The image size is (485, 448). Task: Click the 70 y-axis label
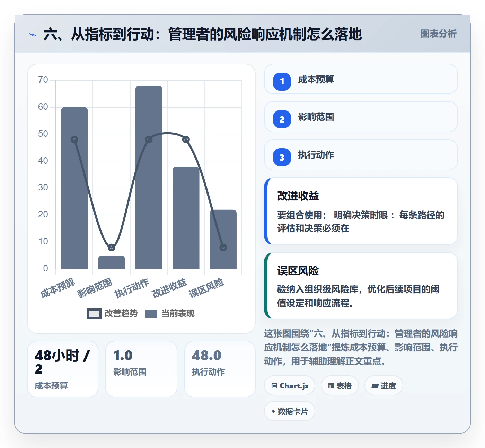[43, 80]
